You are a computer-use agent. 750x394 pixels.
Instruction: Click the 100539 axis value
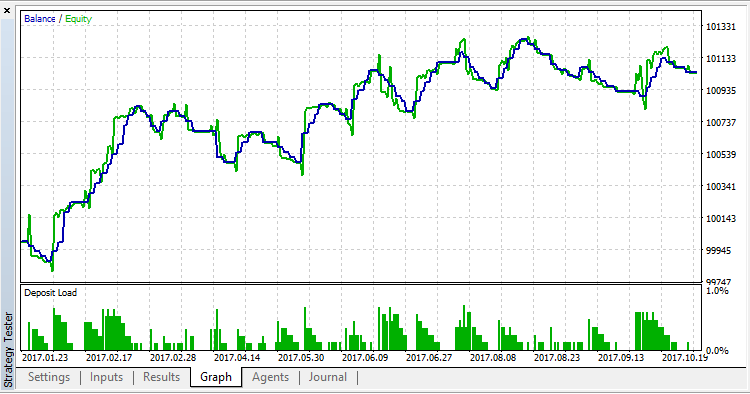[721, 155]
